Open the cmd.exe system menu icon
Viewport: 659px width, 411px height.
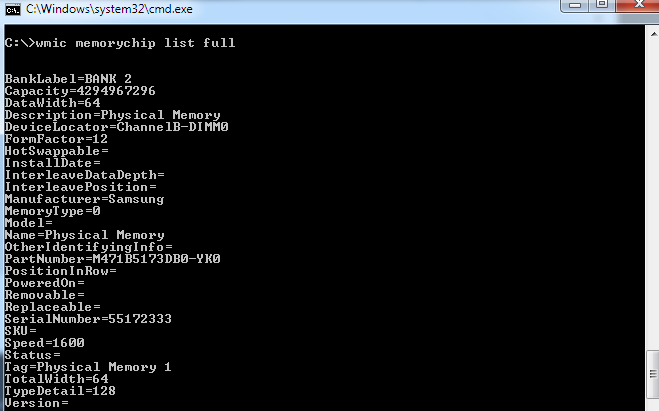(12, 9)
